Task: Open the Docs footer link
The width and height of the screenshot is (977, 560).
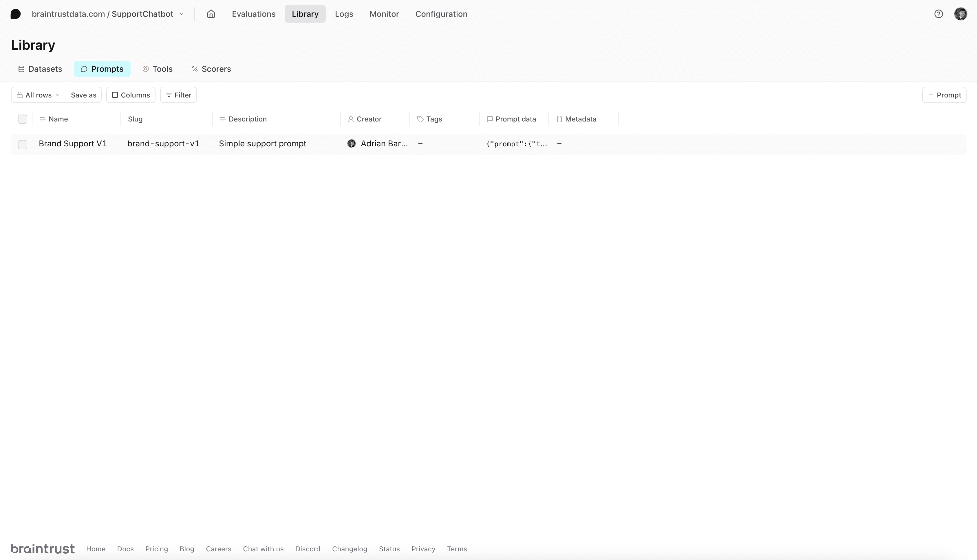Action: pyautogui.click(x=125, y=549)
